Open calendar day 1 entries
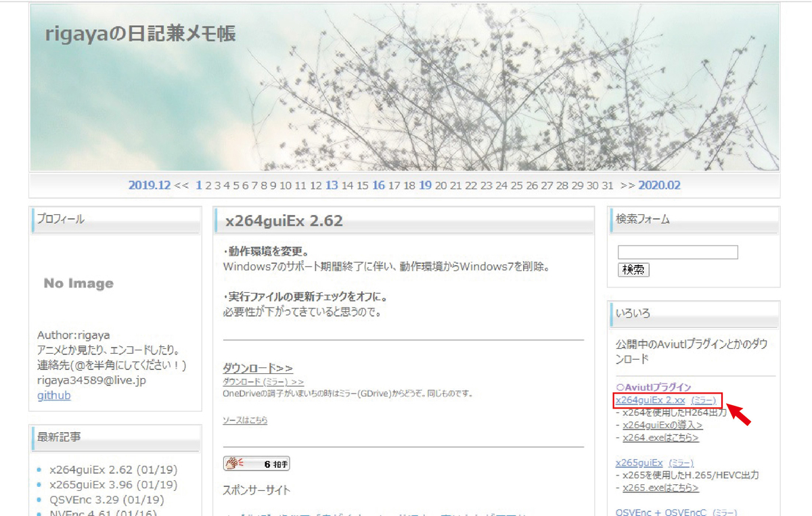 (x=199, y=185)
